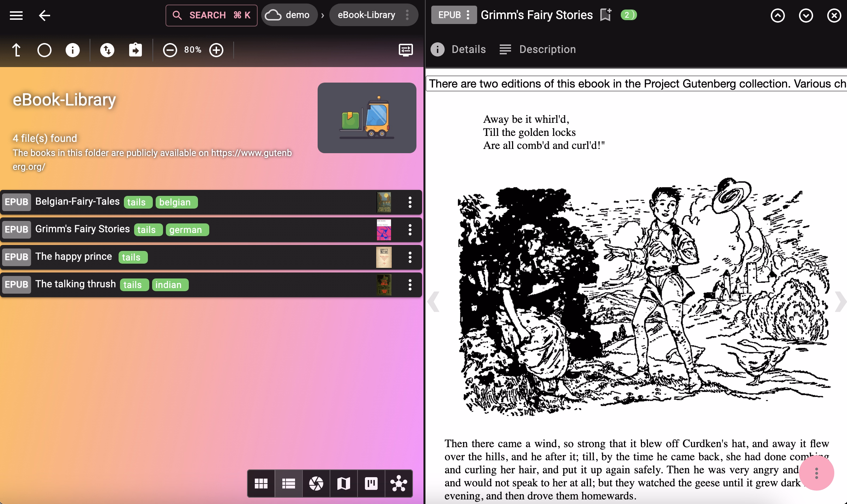
Task: Toggle the main hamburger menu
Action: tap(16, 15)
